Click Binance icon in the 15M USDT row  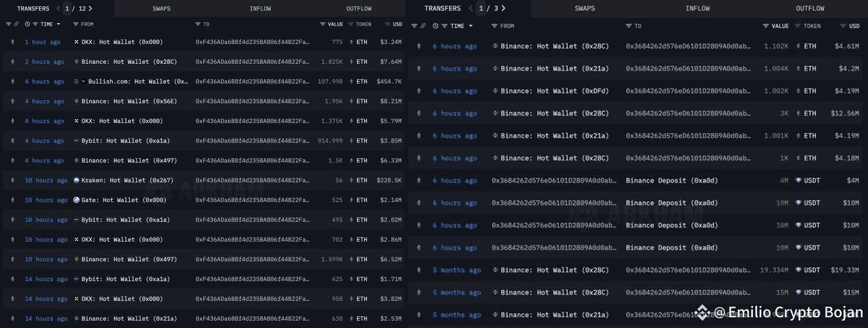coord(494,293)
